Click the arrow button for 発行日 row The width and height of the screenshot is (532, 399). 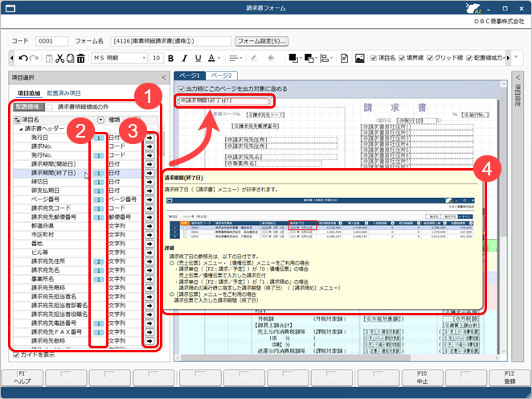tap(150, 138)
